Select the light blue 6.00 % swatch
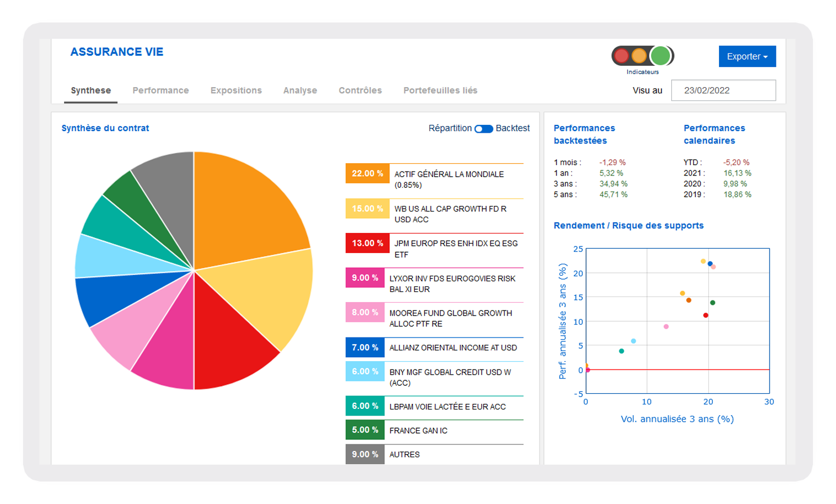This screenshot has height=504, width=836. (365, 372)
